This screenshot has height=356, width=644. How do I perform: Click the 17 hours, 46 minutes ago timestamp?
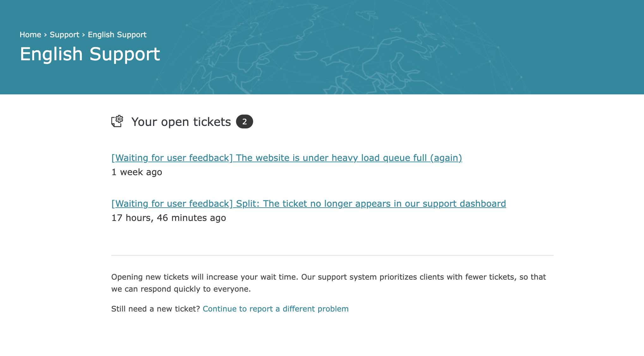[x=169, y=218]
